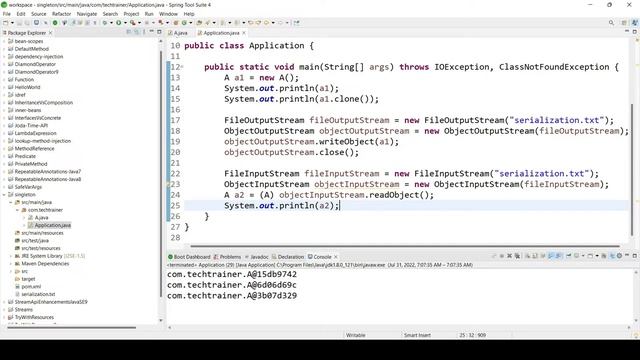640x360 pixels.
Task: Open Package Explorer view menu
Action: click(x=144, y=32)
